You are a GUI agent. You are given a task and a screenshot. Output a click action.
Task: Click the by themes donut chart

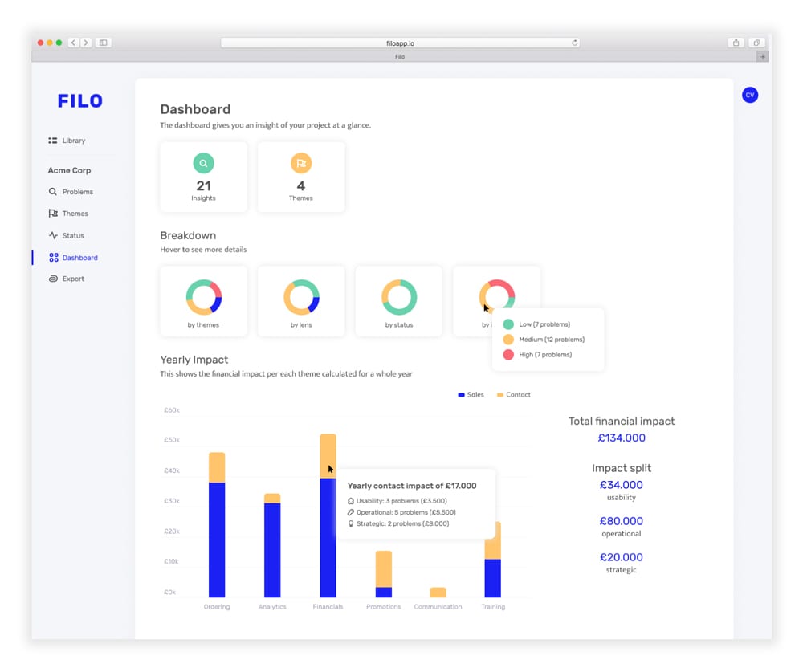coord(204,297)
